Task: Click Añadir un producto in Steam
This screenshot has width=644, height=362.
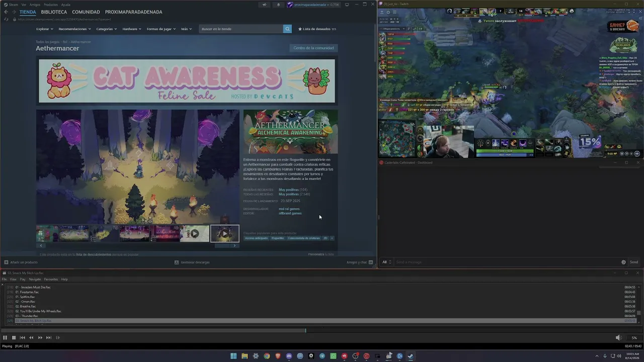Action: point(21,262)
